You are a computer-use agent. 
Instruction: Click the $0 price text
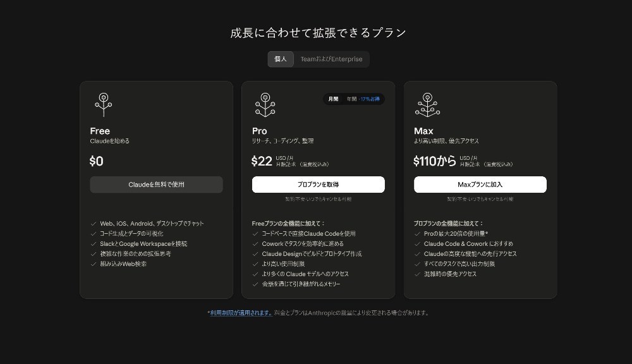tap(96, 161)
